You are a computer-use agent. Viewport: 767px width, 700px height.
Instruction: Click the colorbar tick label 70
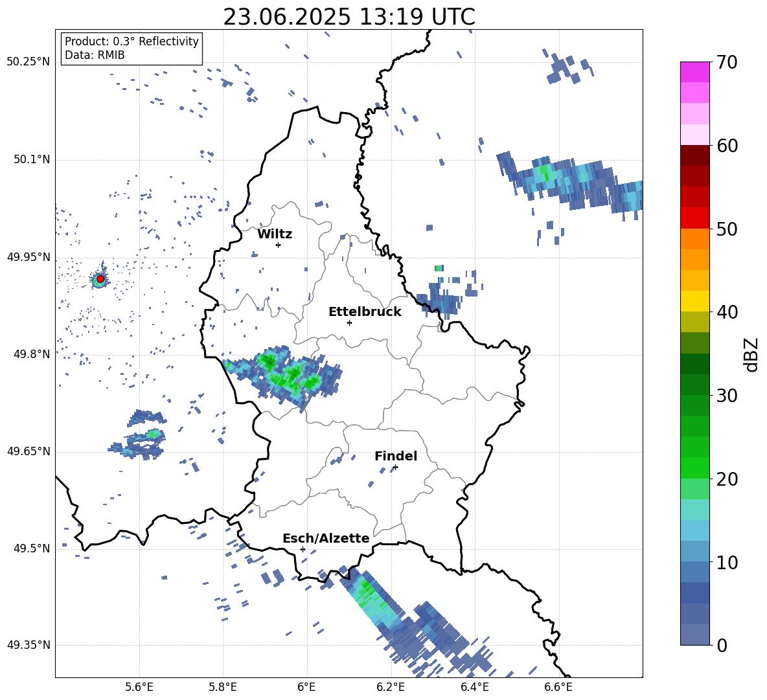(x=727, y=63)
